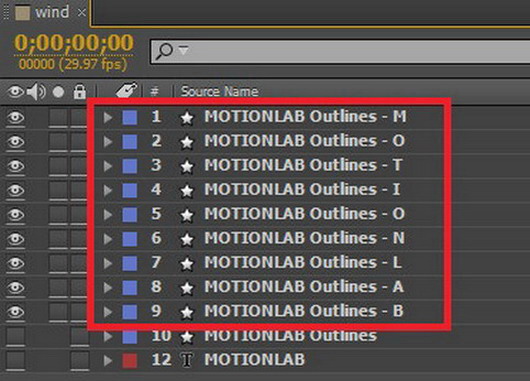Expand the MOTIONLAB text layer 12
This screenshot has height=381, width=530.
(108, 360)
